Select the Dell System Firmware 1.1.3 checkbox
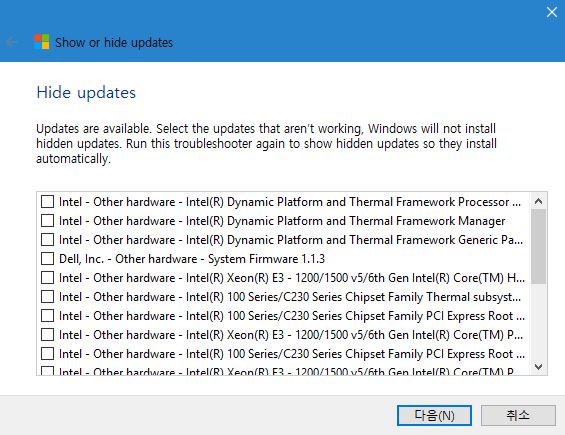565x435 pixels. tap(48, 259)
